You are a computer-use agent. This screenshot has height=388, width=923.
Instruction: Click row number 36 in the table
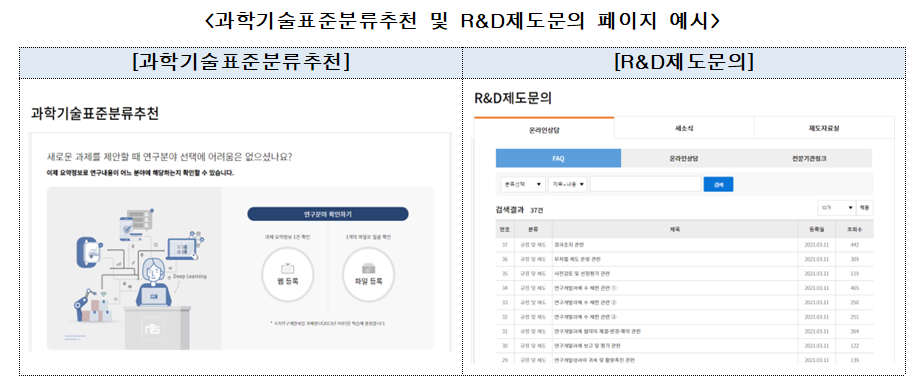504,259
